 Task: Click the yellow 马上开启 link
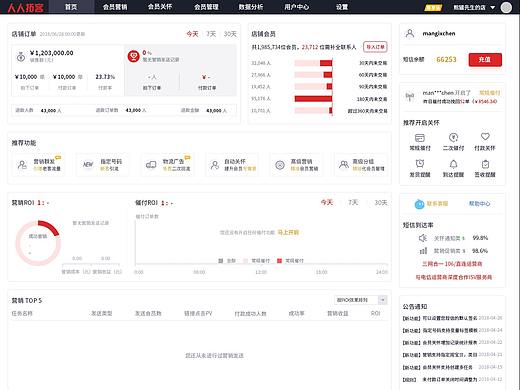tap(288, 232)
